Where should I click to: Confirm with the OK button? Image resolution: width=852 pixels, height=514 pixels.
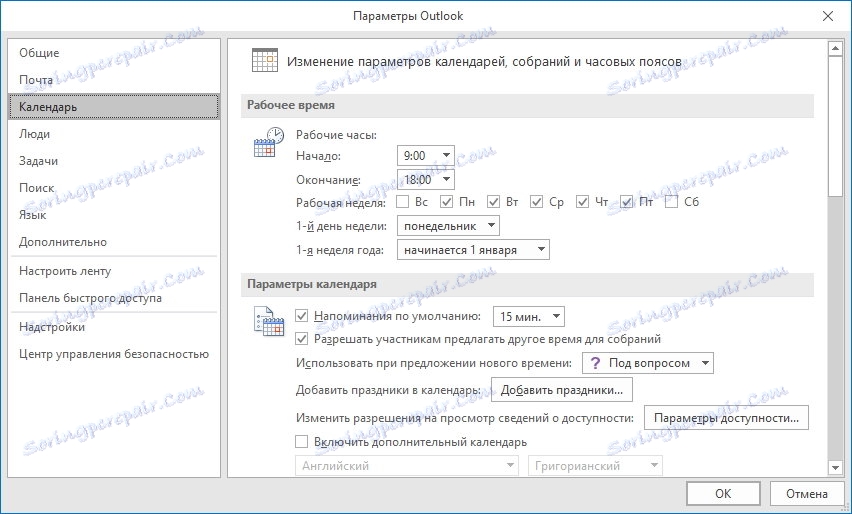[x=723, y=493]
